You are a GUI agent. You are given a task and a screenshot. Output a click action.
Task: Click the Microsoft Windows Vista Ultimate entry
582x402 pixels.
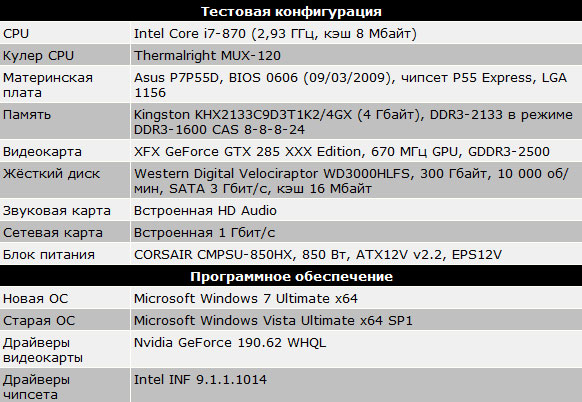pos(273,320)
